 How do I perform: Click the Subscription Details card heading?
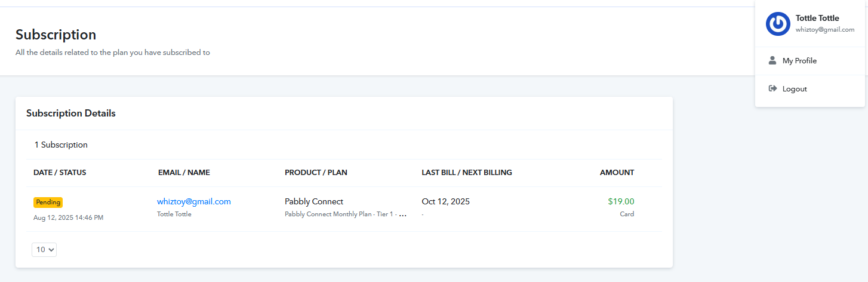pyautogui.click(x=71, y=113)
